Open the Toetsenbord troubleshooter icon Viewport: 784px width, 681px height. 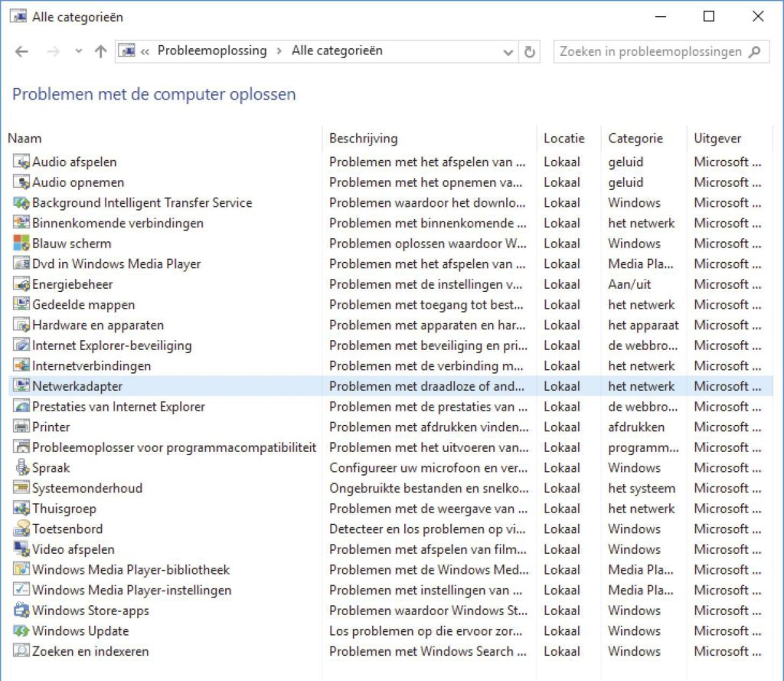point(23,529)
